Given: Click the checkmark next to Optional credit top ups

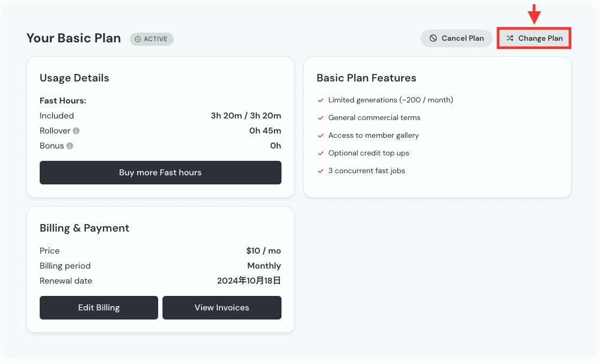Looking at the screenshot, I should [321, 153].
